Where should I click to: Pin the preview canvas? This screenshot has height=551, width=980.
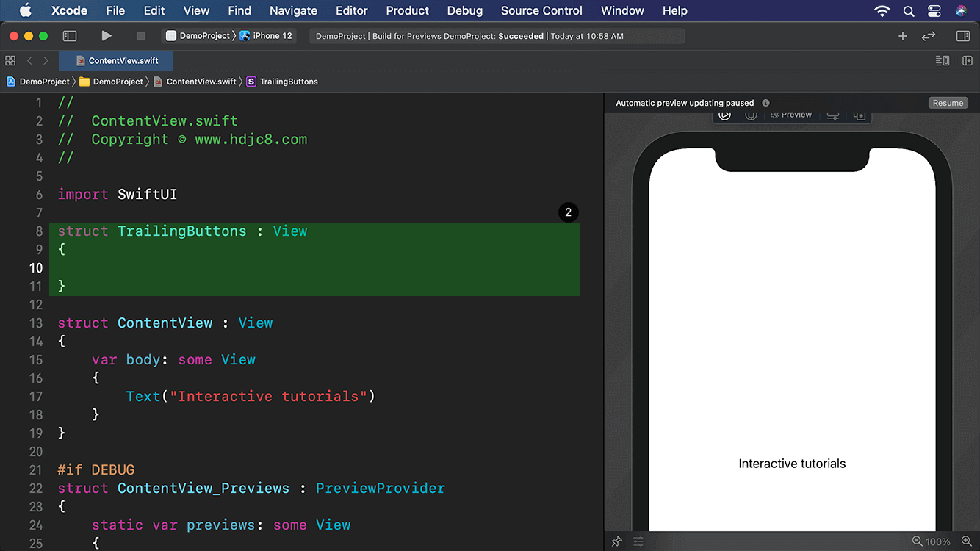617,541
